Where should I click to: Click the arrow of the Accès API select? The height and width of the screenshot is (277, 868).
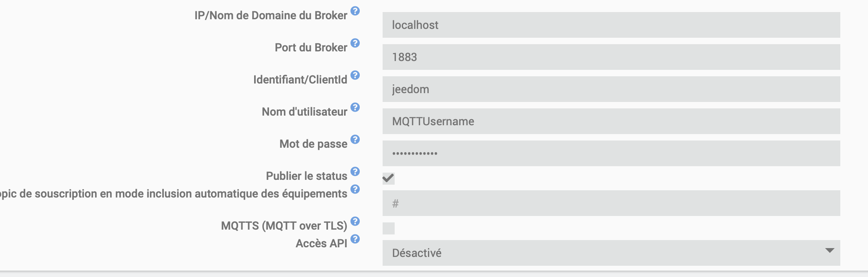click(x=829, y=251)
